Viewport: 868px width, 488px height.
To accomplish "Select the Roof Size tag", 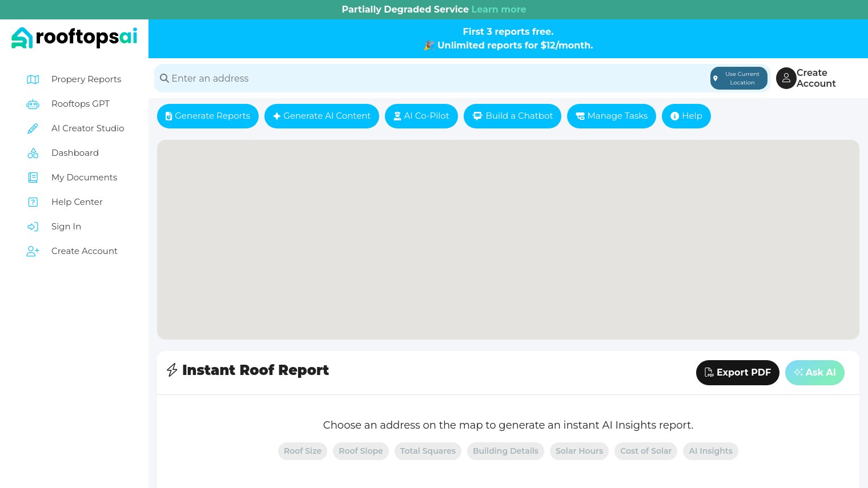I will point(303,451).
